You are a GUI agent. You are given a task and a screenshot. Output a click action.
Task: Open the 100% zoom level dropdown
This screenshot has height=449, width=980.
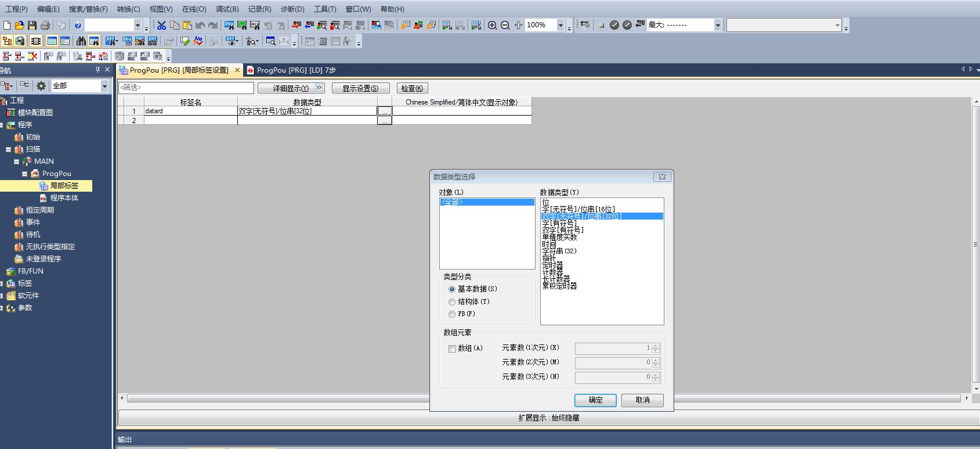click(x=560, y=25)
